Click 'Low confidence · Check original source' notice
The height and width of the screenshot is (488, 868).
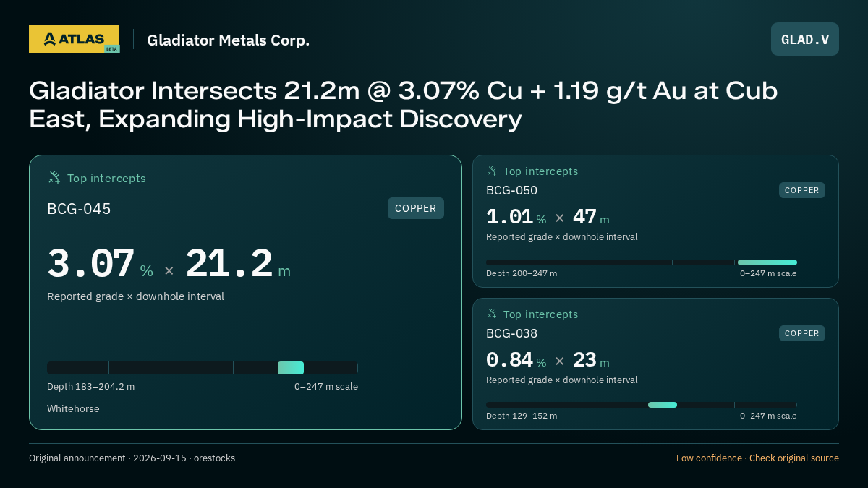click(757, 458)
